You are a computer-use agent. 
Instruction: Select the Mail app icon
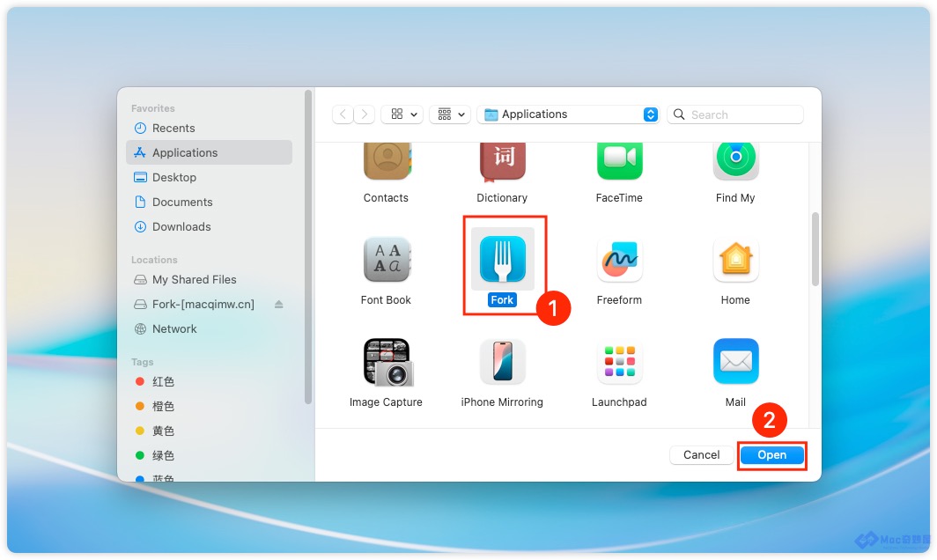tap(735, 362)
